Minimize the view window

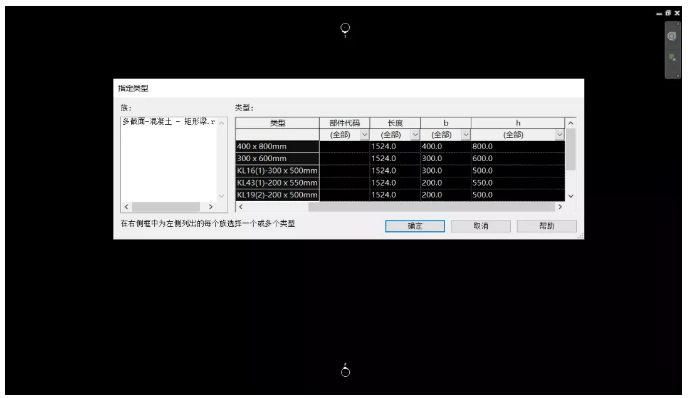[x=659, y=14]
